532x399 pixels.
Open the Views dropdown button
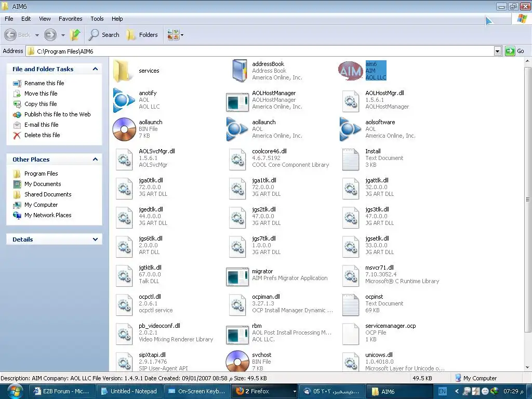click(x=175, y=35)
